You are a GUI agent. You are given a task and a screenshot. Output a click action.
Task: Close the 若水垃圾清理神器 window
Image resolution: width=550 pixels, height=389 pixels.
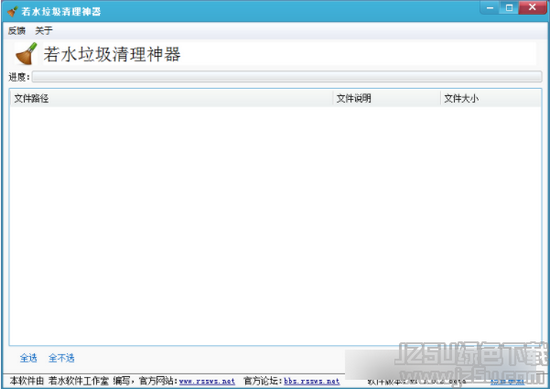pyautogui.click(x=532, y=8)
